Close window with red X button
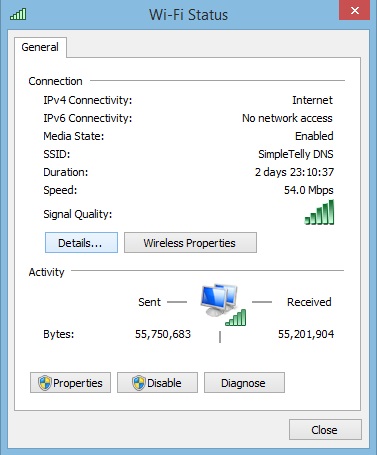The width and height of the screenshot is (377, 455). click(x=354, y=10)
